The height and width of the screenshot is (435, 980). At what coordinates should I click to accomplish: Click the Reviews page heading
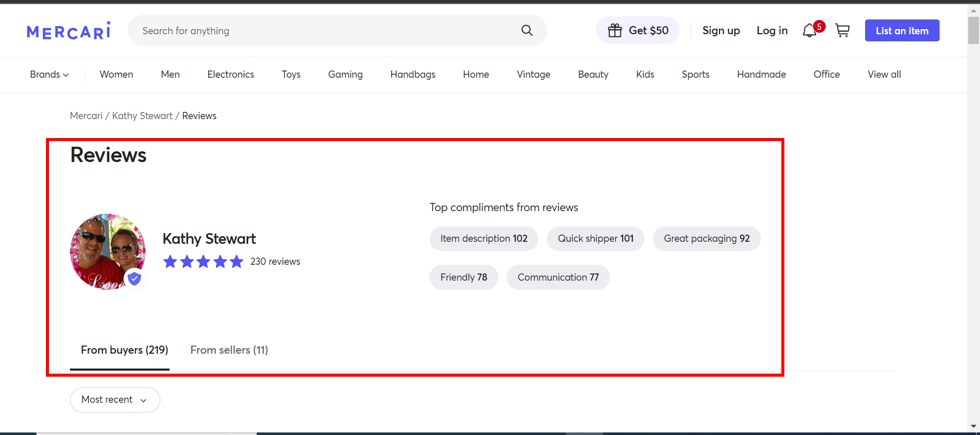click(108, 155)
